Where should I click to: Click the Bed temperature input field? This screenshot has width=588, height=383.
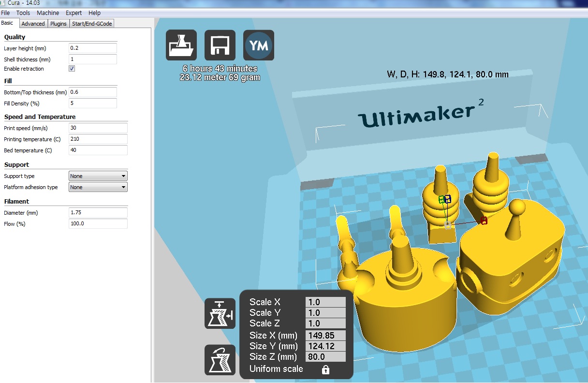click(x=98, y=150)
